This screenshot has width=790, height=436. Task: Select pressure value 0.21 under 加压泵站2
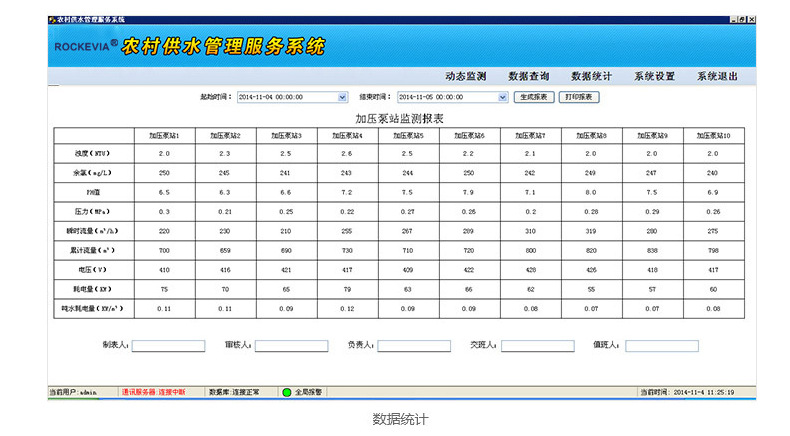(x=225, y=212)
